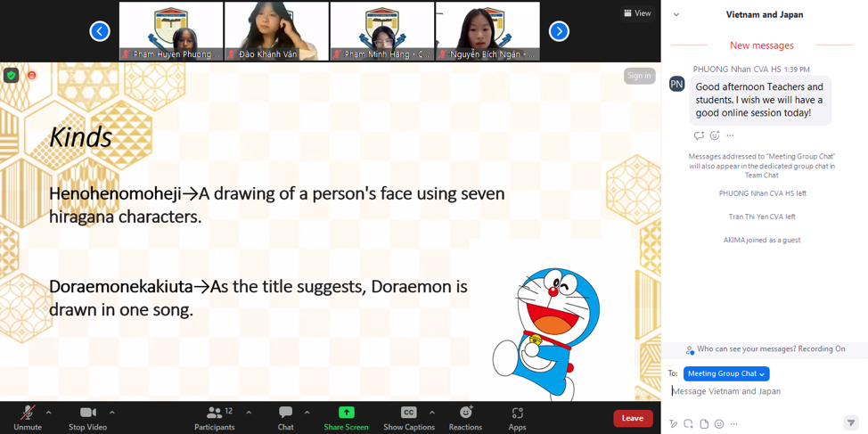Open Apps panel

coord(517,418)
